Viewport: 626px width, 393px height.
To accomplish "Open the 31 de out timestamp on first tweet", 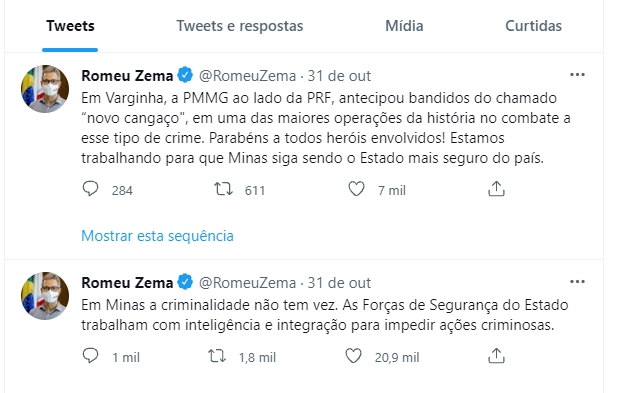I will tap(339, 75).
